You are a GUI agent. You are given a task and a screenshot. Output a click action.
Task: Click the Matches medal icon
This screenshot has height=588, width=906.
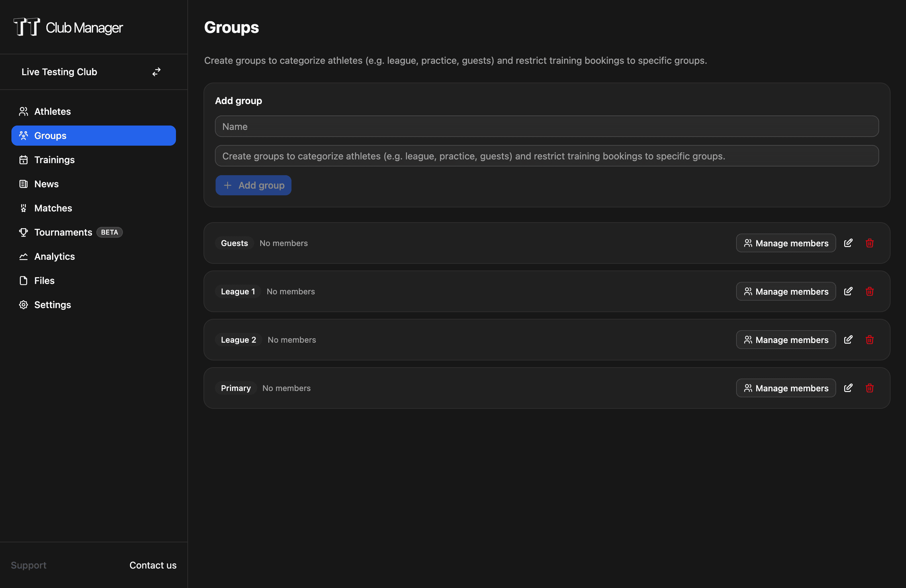pyautogui.click(x=24, y=208)
